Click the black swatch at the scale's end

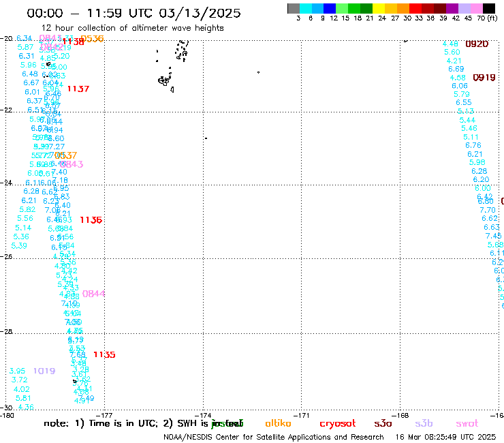pyautogui.click(x=489, y=8)
